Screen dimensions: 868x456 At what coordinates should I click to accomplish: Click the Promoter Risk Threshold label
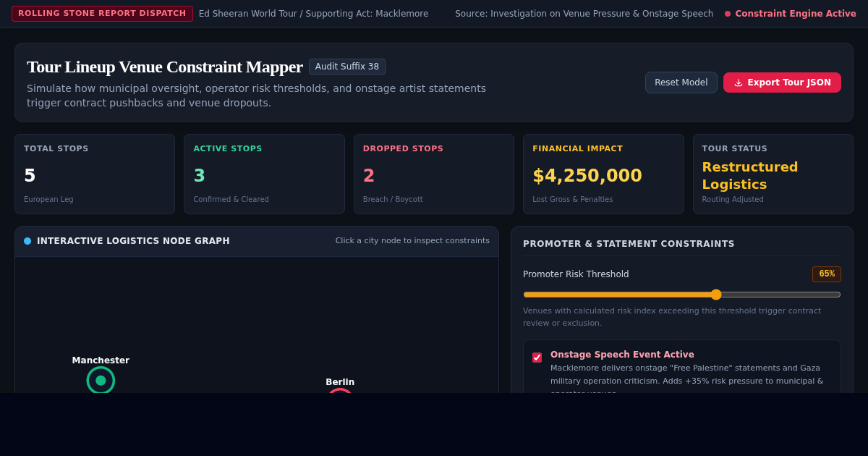pyautogui.click(x=576, y=274)
